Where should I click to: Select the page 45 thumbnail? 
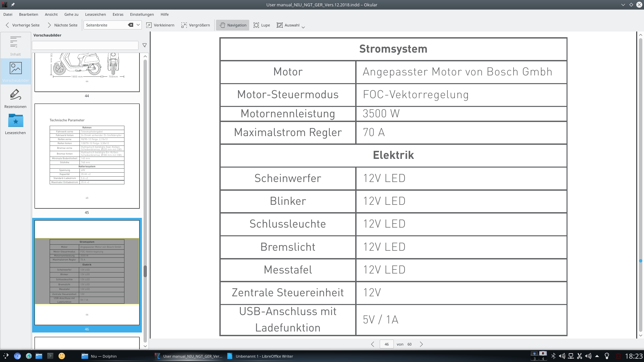(x=87, y=156)
